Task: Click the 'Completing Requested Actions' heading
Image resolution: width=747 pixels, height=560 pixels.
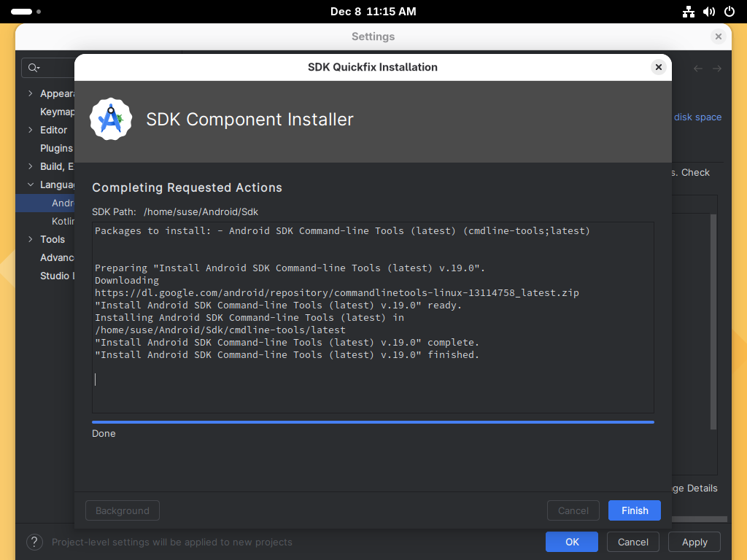Action: coord(187,187)
